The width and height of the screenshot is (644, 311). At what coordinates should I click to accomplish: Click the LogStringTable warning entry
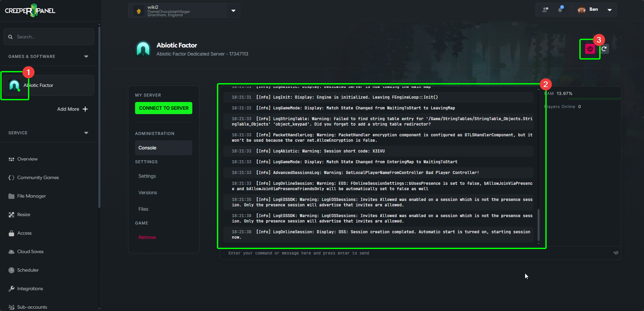click(x=378, y=122)
